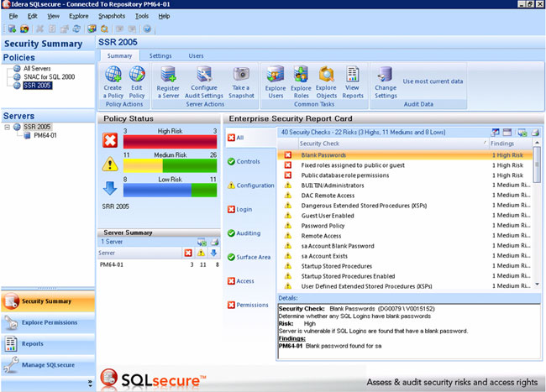Select All Servers policy
The image size is (546, 392).
pos(37,69)
